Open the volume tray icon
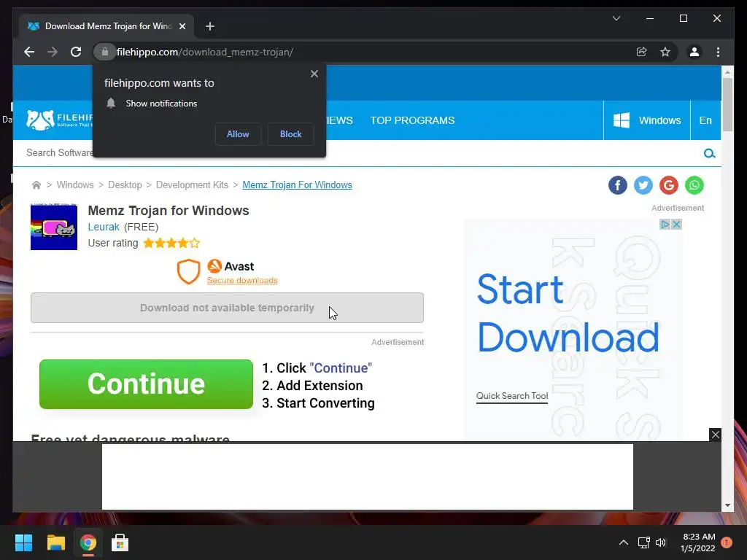The width and height of the screenshot is (747, 560). pos(661,542)
